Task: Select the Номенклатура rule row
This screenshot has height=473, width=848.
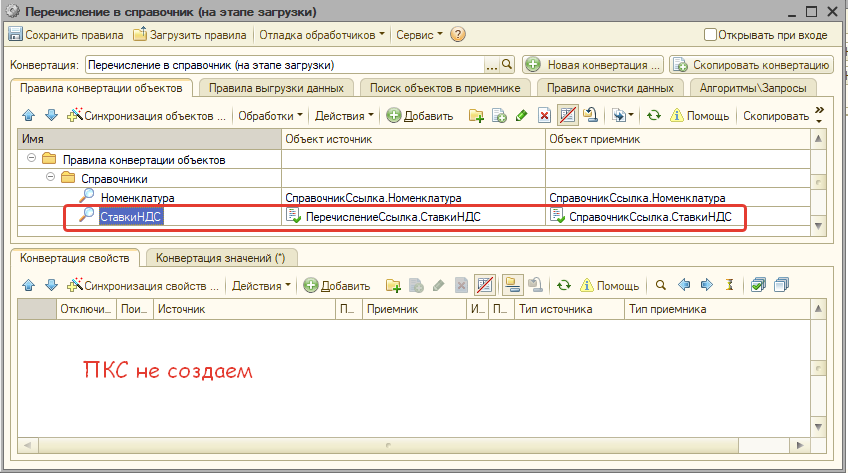Action: [414, 198]
